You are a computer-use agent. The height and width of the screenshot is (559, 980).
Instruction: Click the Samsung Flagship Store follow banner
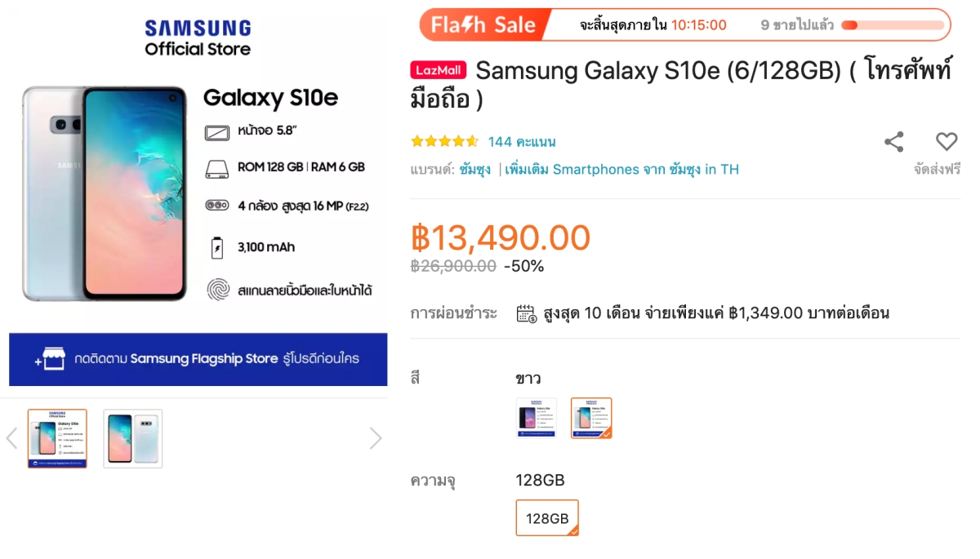[198, 359]
